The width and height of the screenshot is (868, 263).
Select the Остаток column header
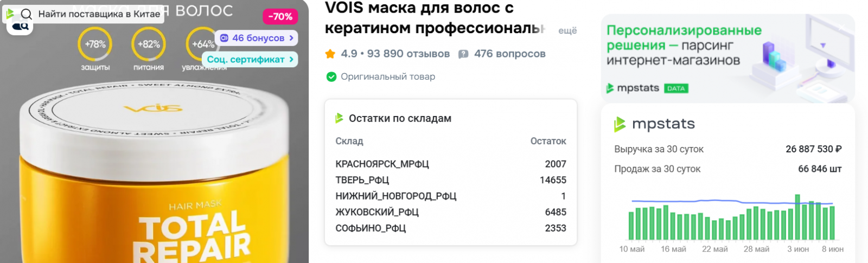[548, 141]
